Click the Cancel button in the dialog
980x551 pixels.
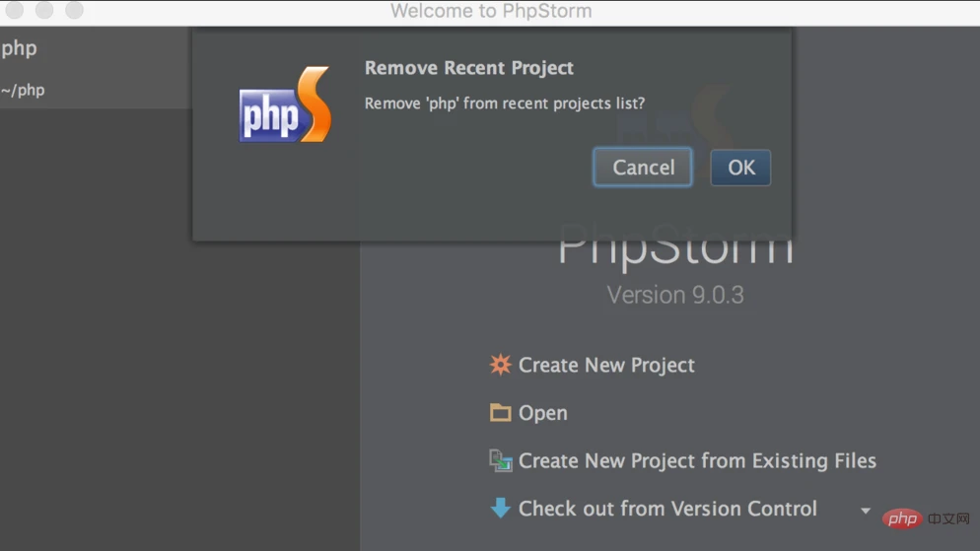pyautogui.click(x=643, y=168)
